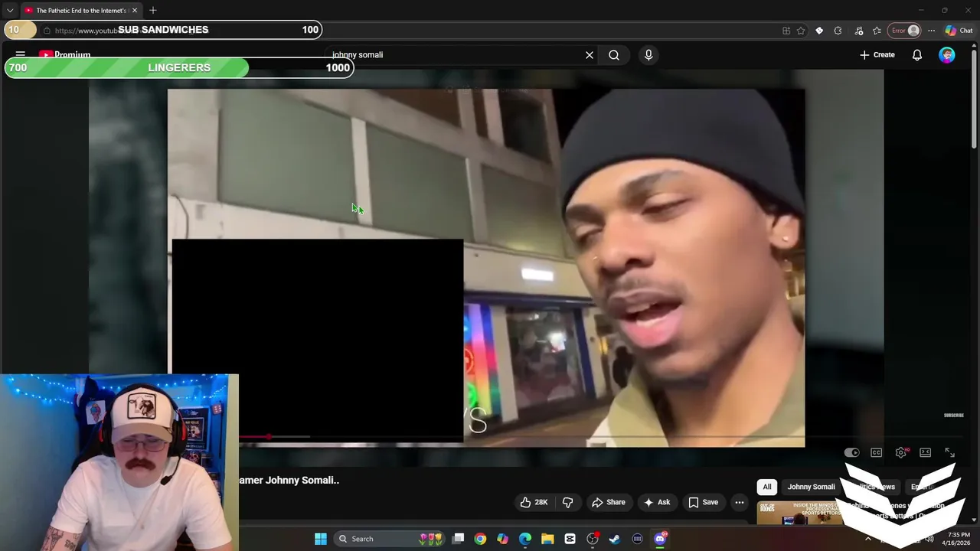Dislike the video
The height and width of the screenshot is (551, 980).
click(567, 502)
